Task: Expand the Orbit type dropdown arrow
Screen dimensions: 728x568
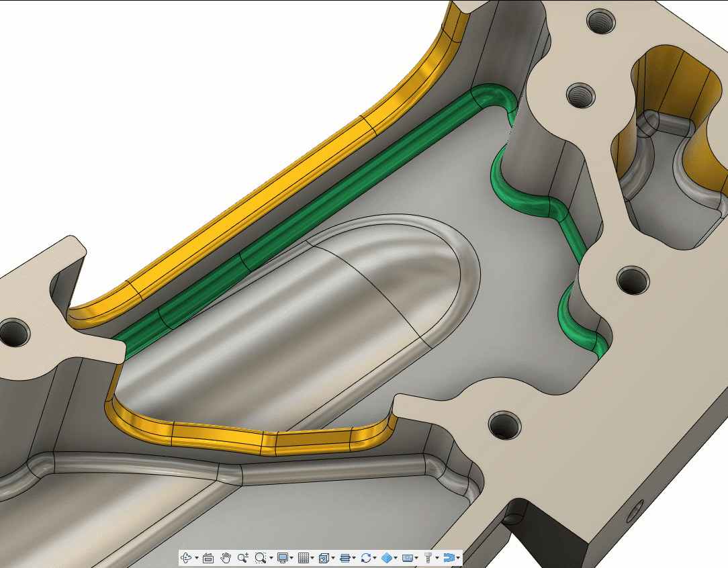Action: point(197,558)
